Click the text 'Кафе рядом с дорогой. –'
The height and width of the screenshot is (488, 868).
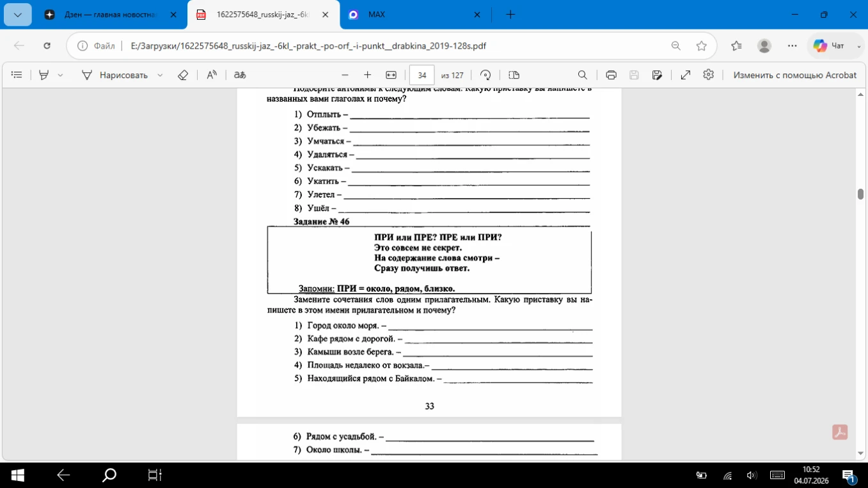[354, 339]
